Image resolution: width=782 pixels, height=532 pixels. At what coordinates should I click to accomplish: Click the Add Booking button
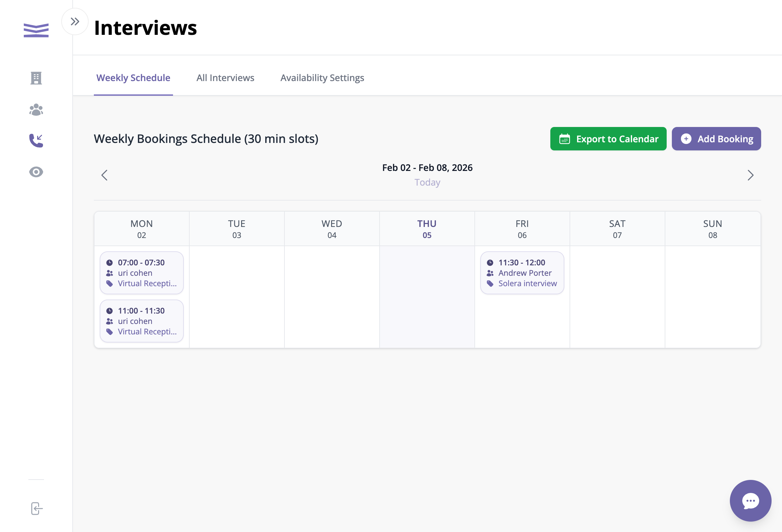716,139
